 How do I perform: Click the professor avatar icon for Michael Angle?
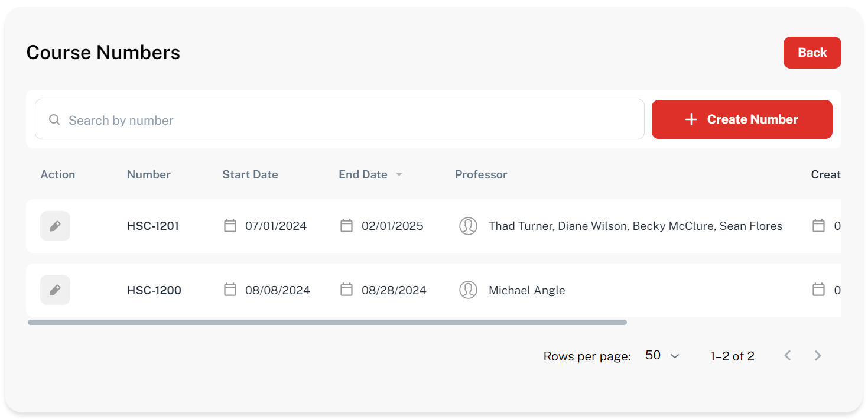(x=468, y=290)
